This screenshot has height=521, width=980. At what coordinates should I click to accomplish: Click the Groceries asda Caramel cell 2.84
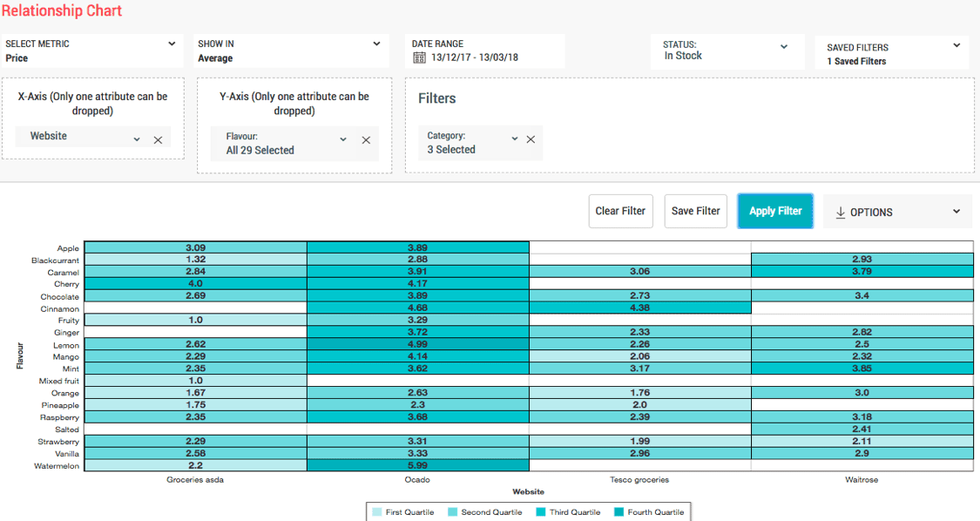(x=196, y=272)
